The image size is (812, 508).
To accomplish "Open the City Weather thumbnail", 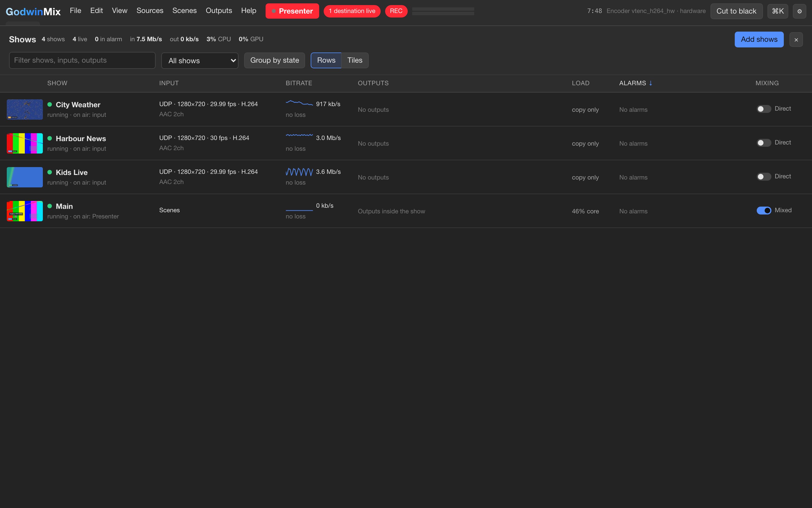I will [25, 110].
